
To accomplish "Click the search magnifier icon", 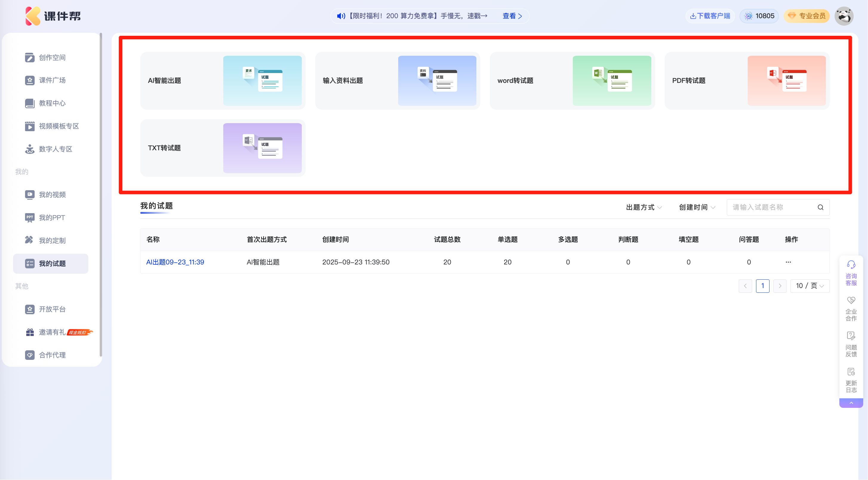I will pos(821,207).
